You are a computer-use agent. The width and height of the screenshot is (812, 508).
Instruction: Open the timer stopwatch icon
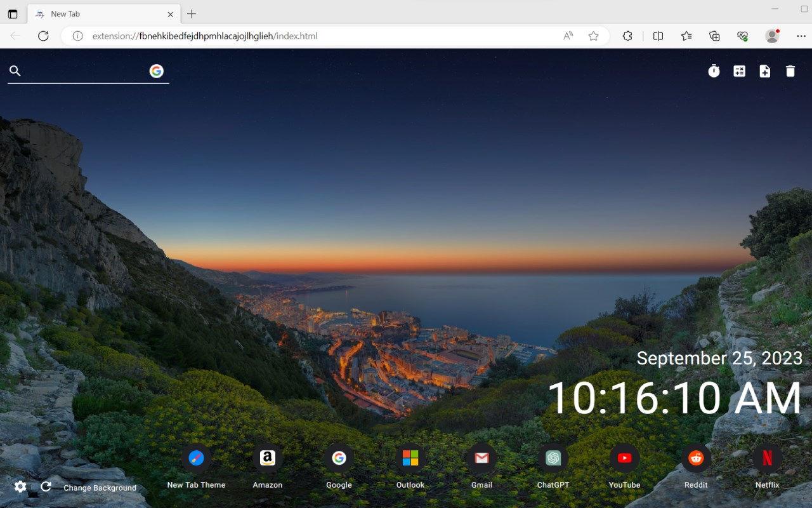point(714,71)
